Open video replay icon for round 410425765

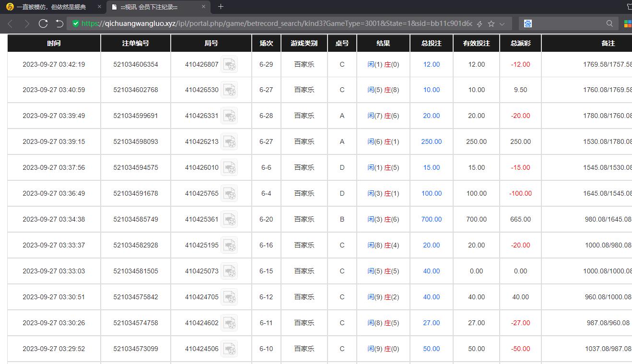[x=229, y=194]
